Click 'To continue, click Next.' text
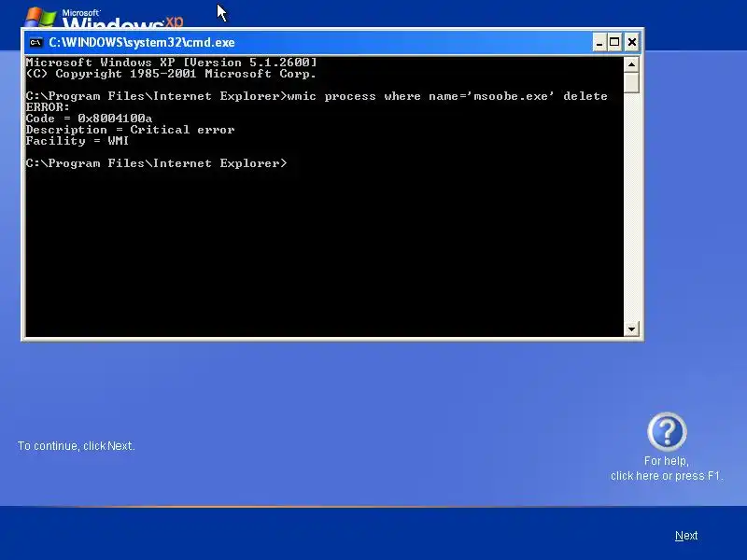The height and width of the screenshot is (560, 747). 77,446
